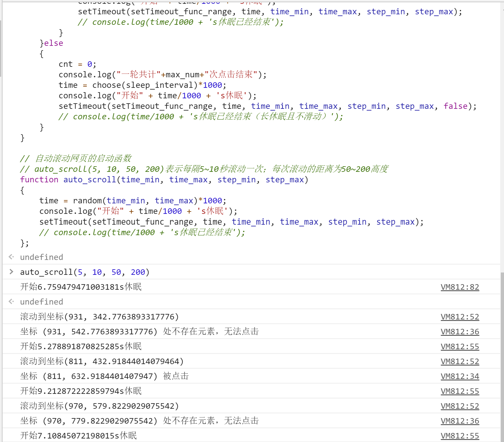504x442 pixels.
Task: Click the cnt = 0; code line
Action: [x=77, y=64]
